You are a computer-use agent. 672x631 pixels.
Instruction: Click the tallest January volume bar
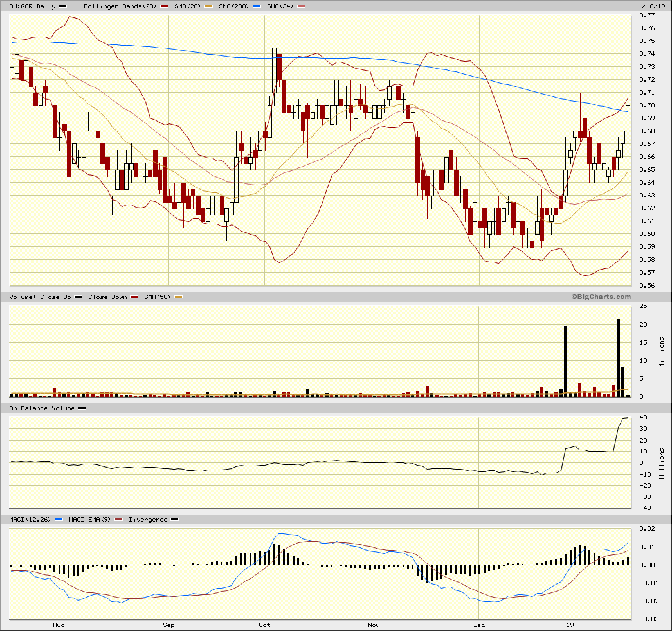pos(618,358)
